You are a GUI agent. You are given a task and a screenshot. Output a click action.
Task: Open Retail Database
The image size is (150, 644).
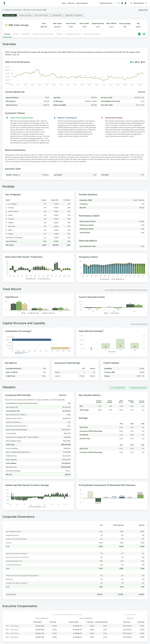pos(57,15)
